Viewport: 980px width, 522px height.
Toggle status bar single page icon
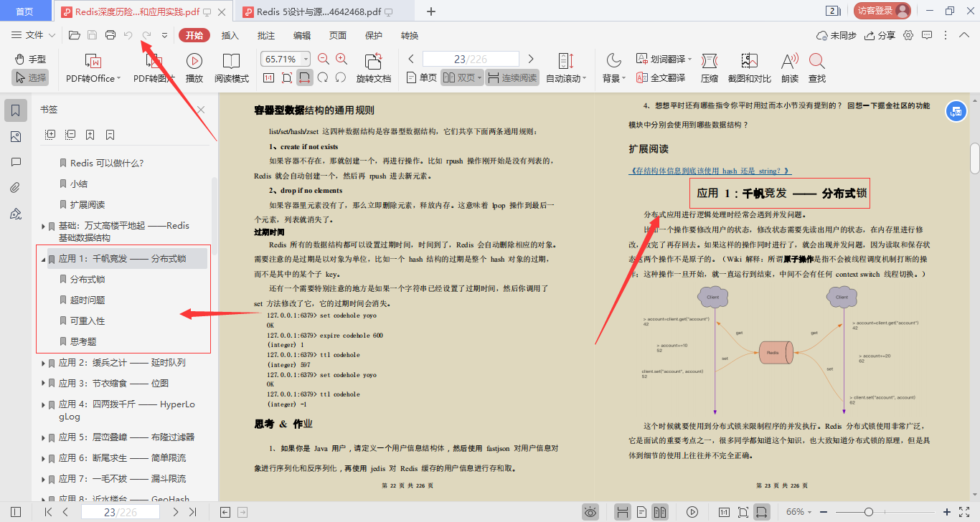641,512
